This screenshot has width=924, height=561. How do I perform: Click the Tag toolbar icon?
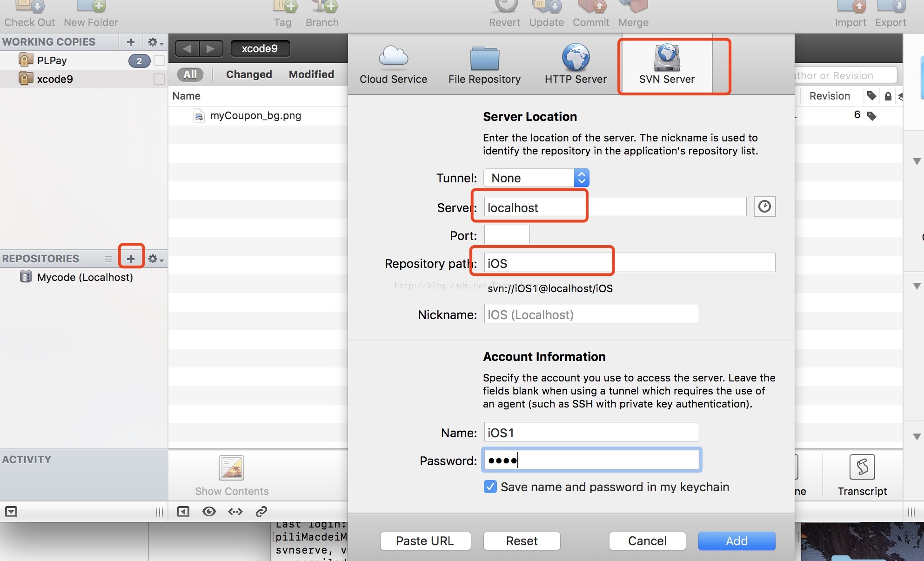[x=285, y=7]
